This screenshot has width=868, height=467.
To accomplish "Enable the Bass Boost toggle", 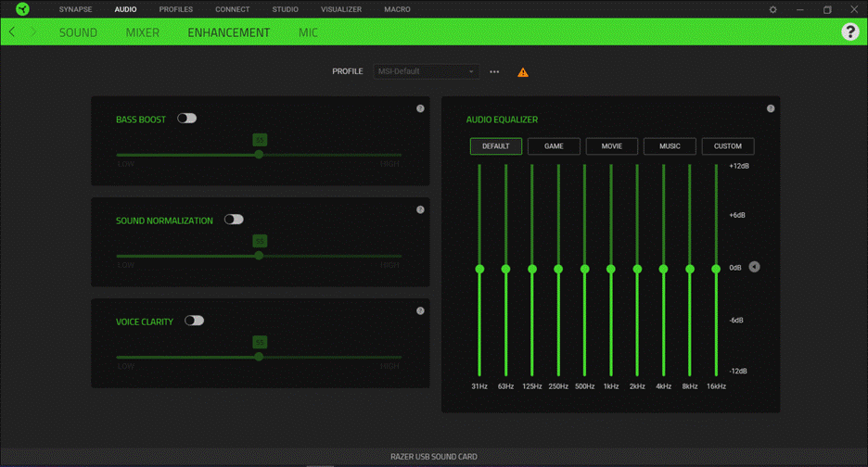I will 187,119.
